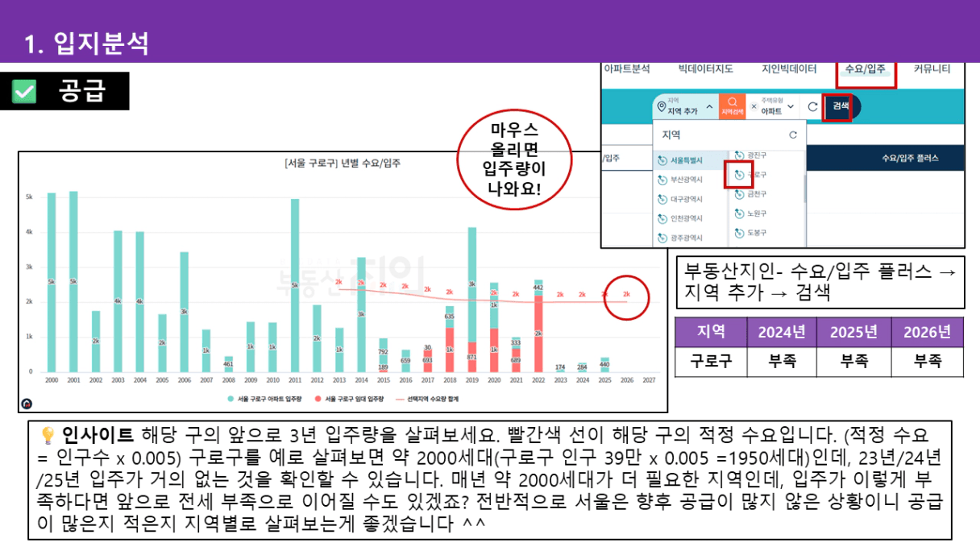Reset the 지역 panel with its reload icon
This screenshot has width=980, height=551.
pos(792,135)
